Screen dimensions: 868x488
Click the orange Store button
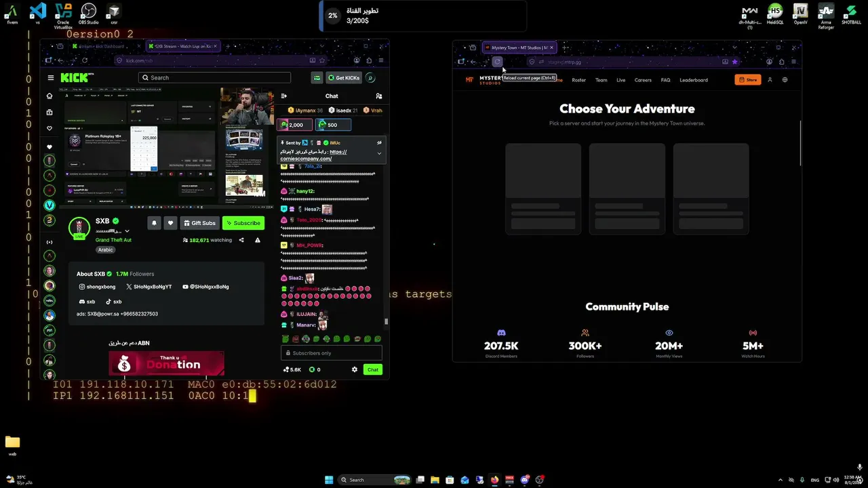(x=748, y=80)
